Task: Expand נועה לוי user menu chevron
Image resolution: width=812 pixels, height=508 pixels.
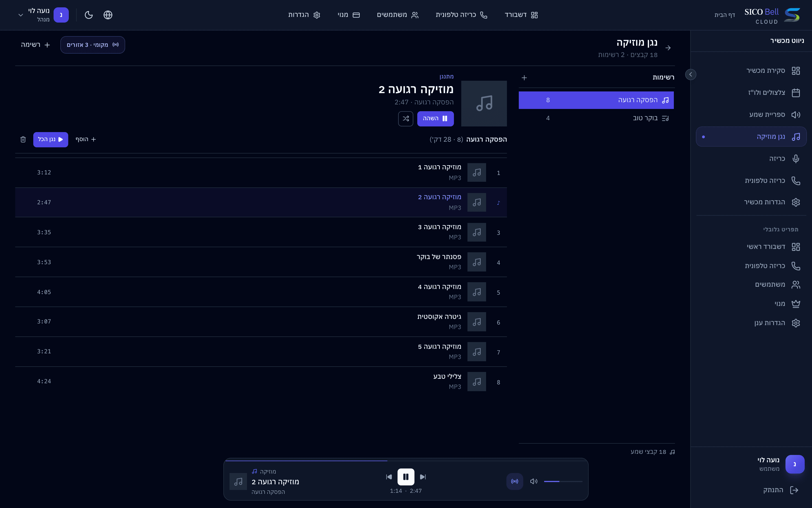Action: click(21, 15)
